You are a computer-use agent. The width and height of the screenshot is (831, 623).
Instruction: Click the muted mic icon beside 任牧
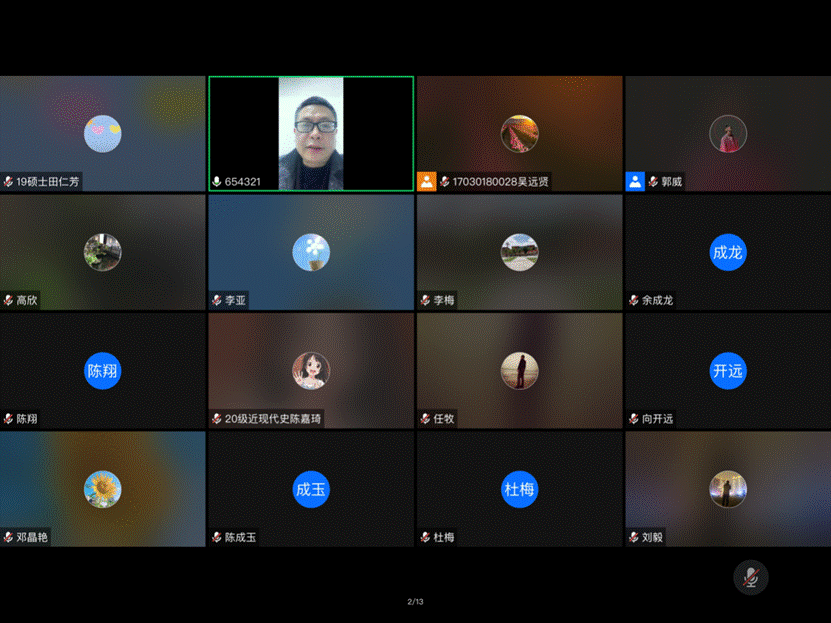pos(425,419)
